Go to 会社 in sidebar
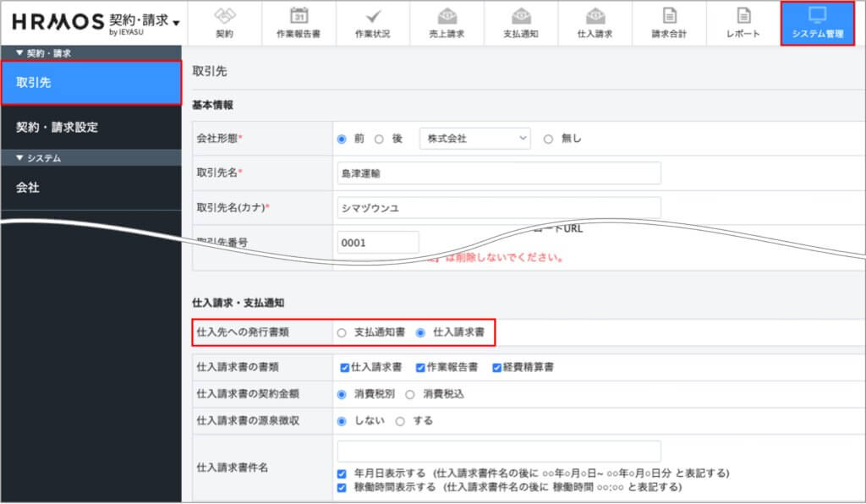This screenshot has height=504, width=866. pyautogui.click(x=28, y=188)
